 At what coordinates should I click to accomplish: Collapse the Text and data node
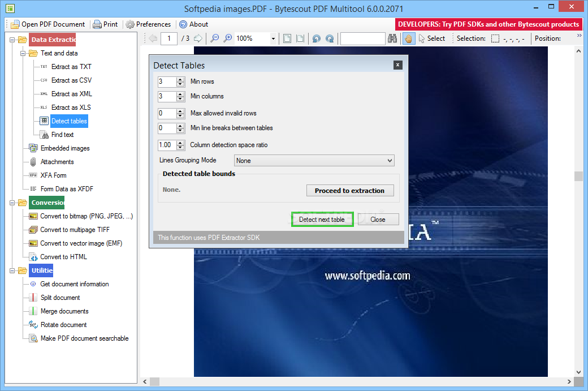point(23,53)
